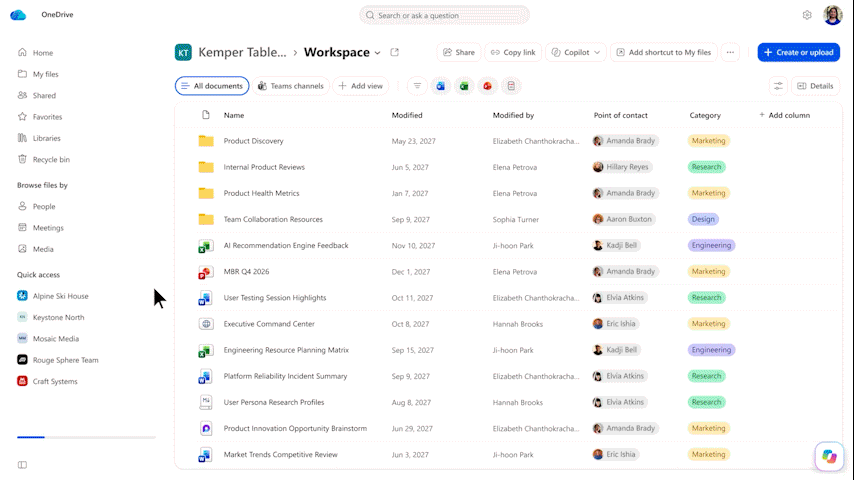
Task: Open Engineering Resource Planning Matrix file
Action: point(286,350)
